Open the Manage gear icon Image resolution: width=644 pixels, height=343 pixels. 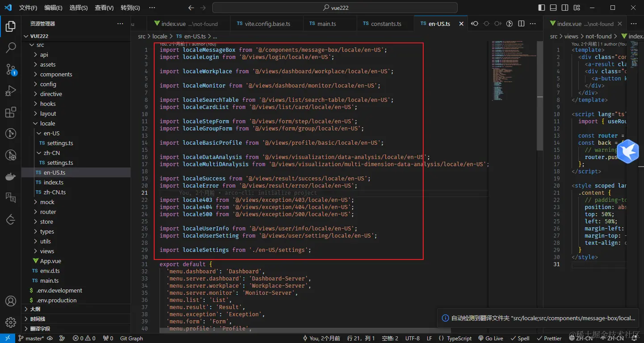coord(11,322)
